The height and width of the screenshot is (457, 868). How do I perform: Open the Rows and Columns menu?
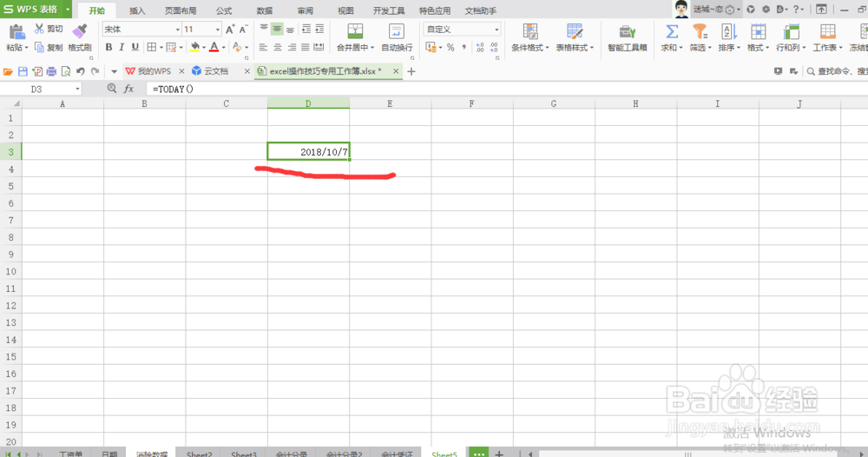point(791,37)
